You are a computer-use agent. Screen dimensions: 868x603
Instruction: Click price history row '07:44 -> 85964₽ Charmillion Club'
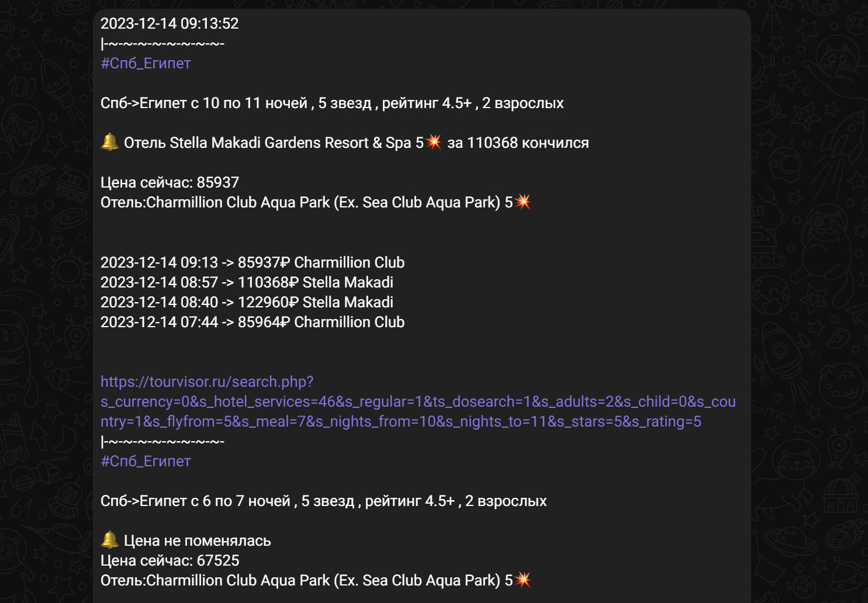(253, 322)
